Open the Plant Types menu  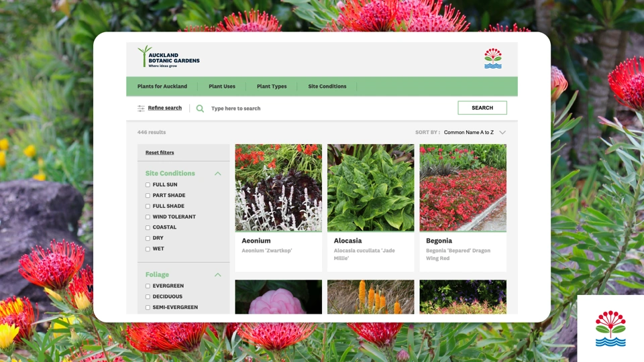click(272, 86)
